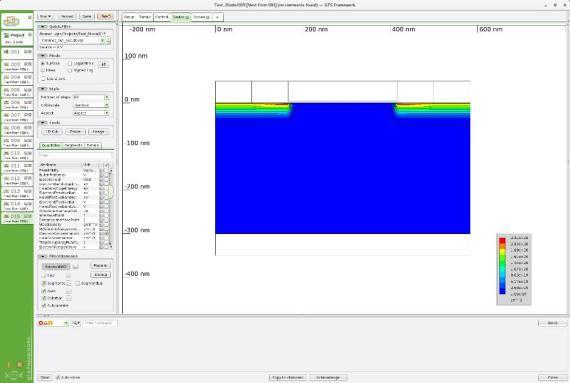
Task: Click the quantities filter input field
Action: tap(75, 156)
